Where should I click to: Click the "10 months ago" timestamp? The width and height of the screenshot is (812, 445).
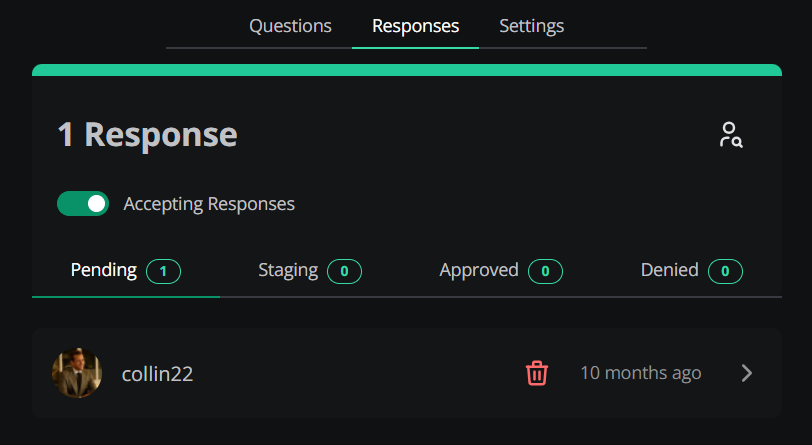640,373
